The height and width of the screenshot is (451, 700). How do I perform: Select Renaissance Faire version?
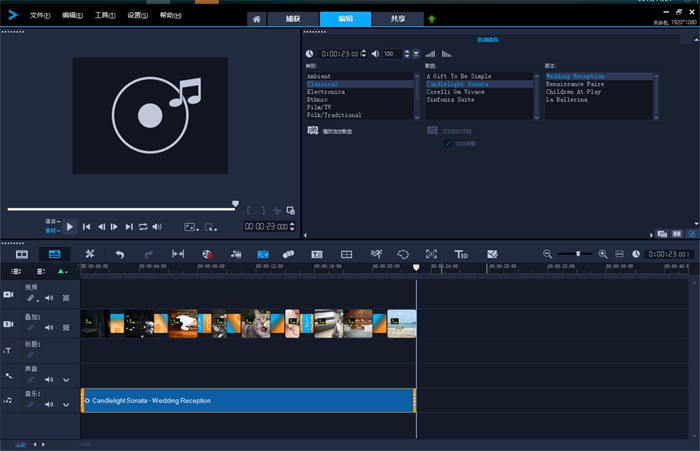pos(577,85)
